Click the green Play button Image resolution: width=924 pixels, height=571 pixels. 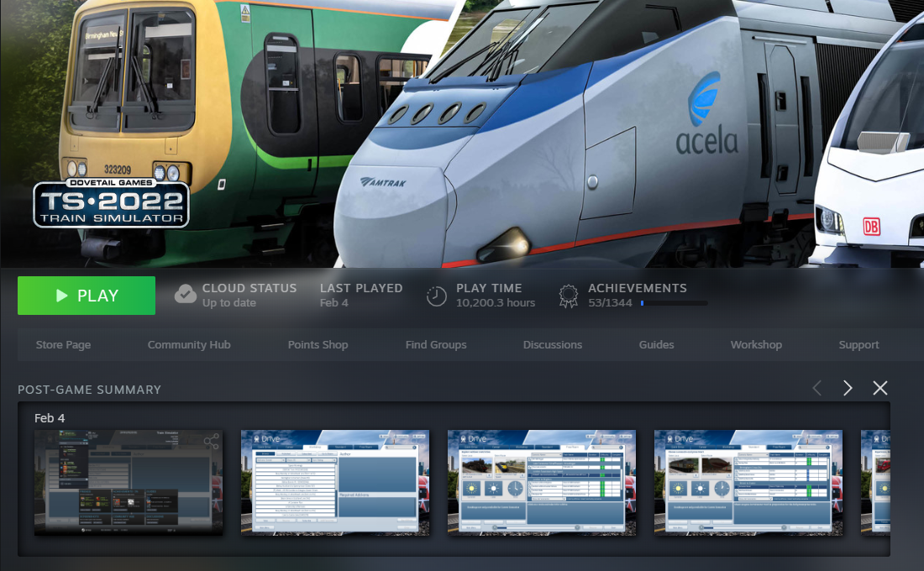[x=87, y=296]
